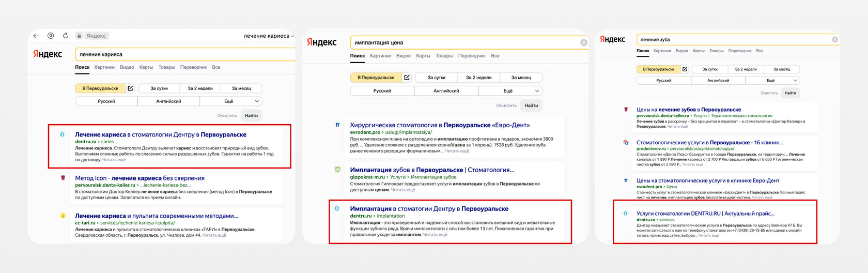Open Стоматологические услуги в Первоуральске 16 клиник link
The width and height of the screenshot is (868, 273).
709,142
